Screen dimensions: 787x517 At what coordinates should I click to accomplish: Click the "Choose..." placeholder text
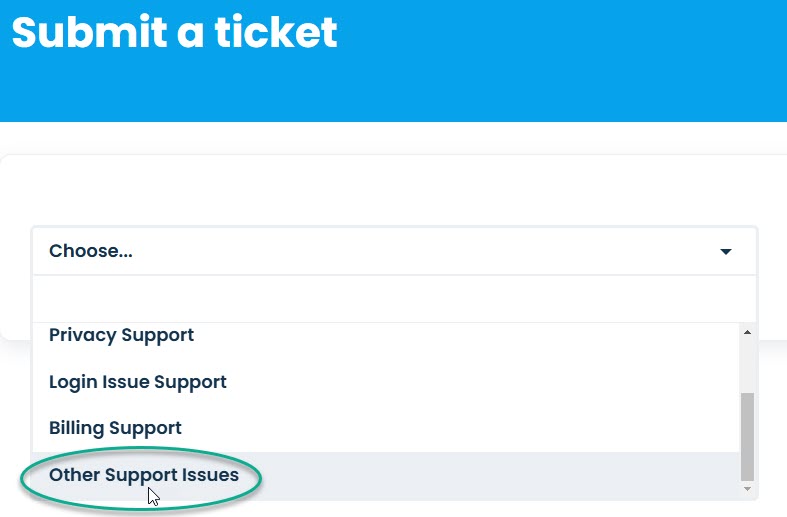point(91,250)
